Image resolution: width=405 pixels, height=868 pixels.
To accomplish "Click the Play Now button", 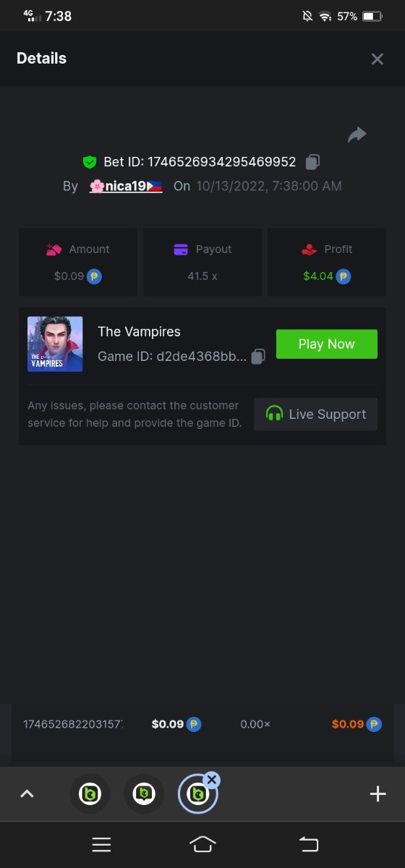I will [327, 344].
